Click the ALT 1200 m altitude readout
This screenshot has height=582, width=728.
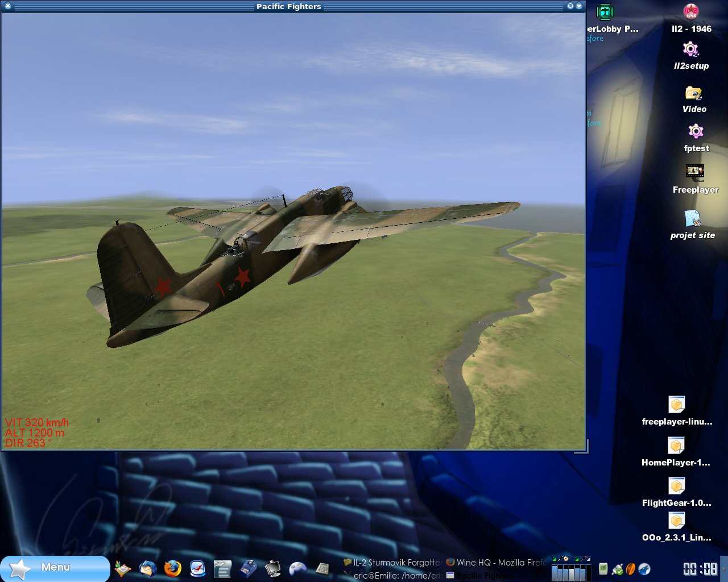pyautogui.click(x=35, y=433)
